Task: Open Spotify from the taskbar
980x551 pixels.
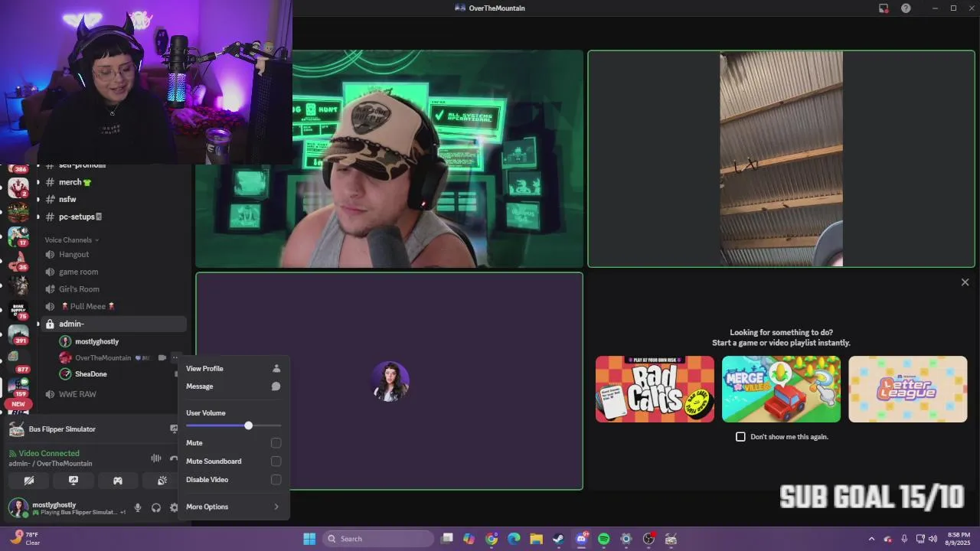Action: pyautogui.click(x=603, y=539)
